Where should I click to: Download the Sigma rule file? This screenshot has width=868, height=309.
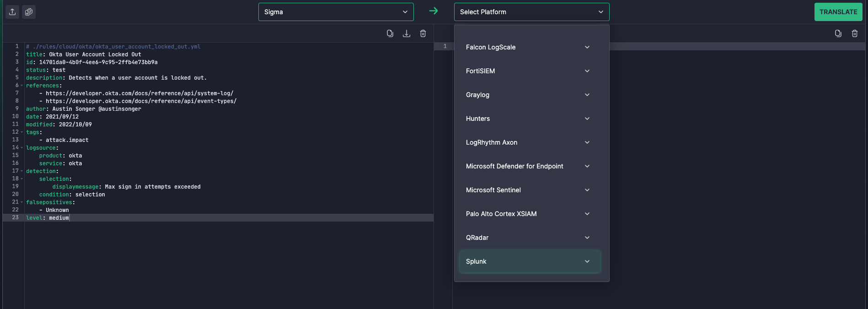406,33
